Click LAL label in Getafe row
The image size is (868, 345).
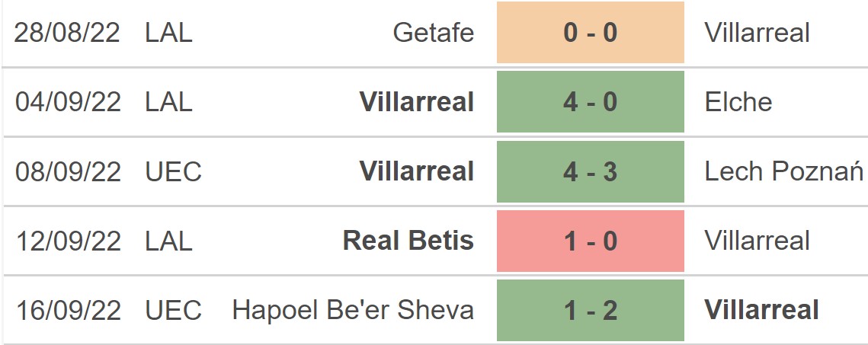(168, 33)
